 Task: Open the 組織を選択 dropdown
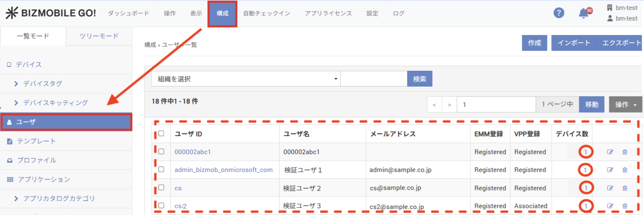pos(246,79)
